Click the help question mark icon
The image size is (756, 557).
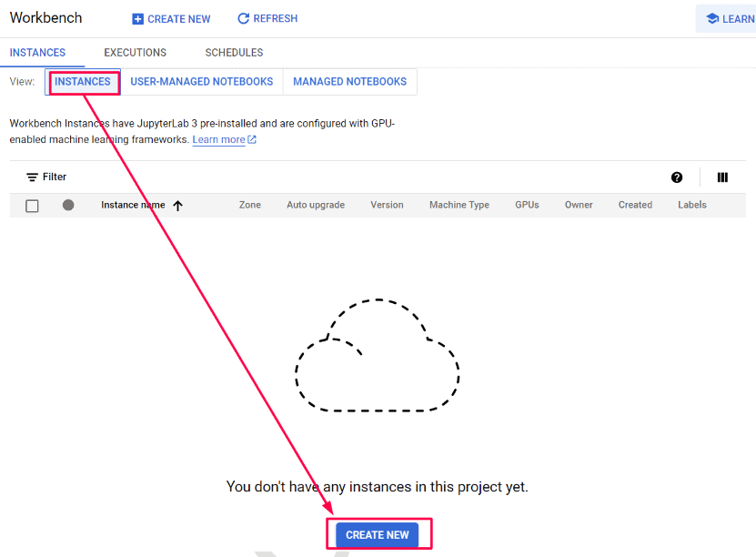click(677, 177)
